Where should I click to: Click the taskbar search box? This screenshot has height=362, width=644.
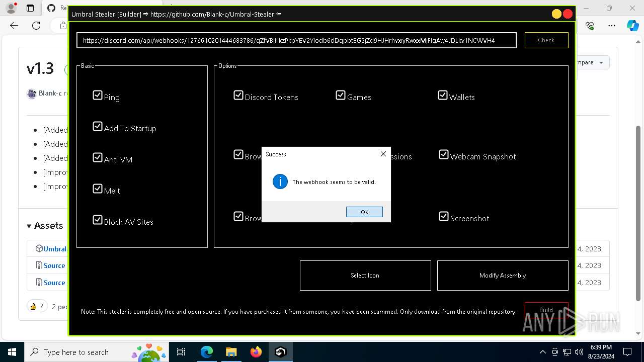(96, 352)
